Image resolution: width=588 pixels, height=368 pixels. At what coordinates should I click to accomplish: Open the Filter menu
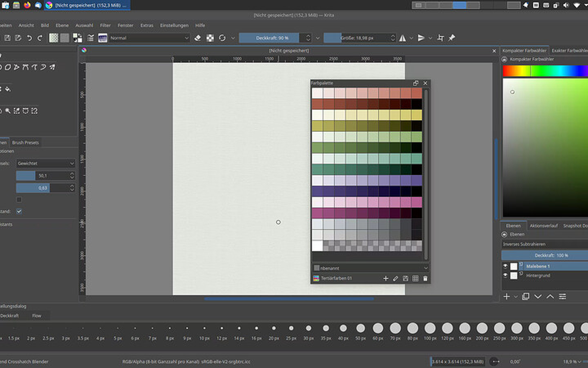coord(105,25)
